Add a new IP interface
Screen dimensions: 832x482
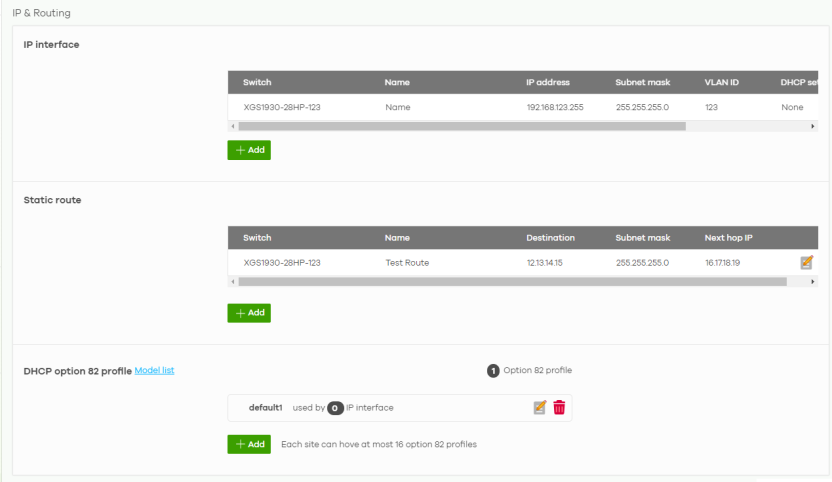[249, 150]
